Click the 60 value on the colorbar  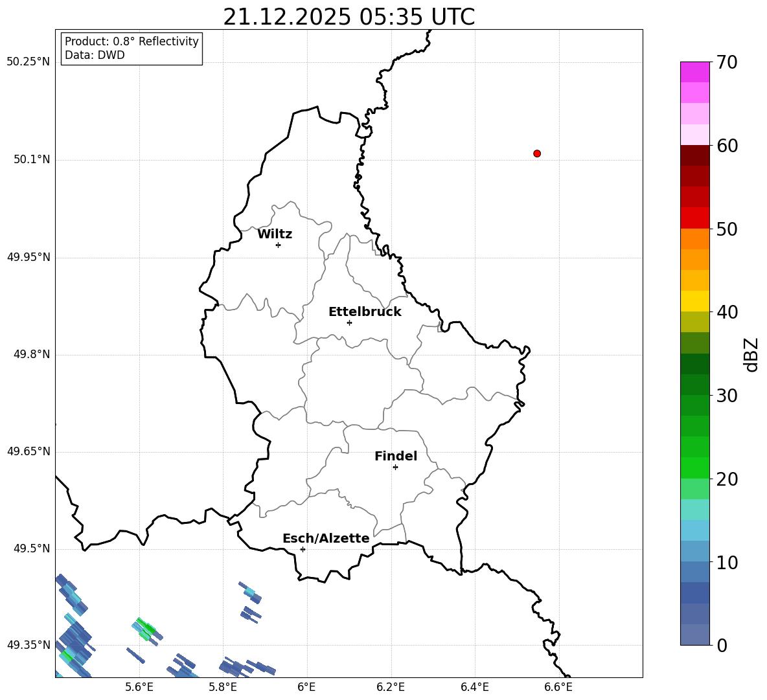(x=727, y=146)
